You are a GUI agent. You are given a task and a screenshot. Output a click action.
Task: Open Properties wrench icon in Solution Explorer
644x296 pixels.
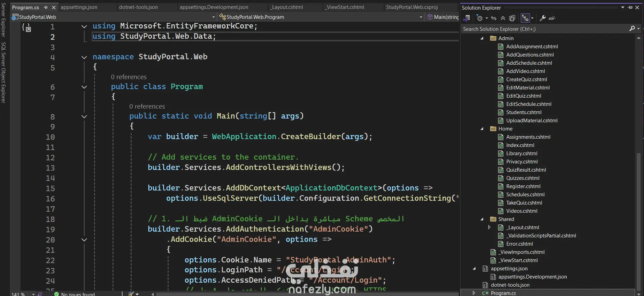[x=543, y=18]
